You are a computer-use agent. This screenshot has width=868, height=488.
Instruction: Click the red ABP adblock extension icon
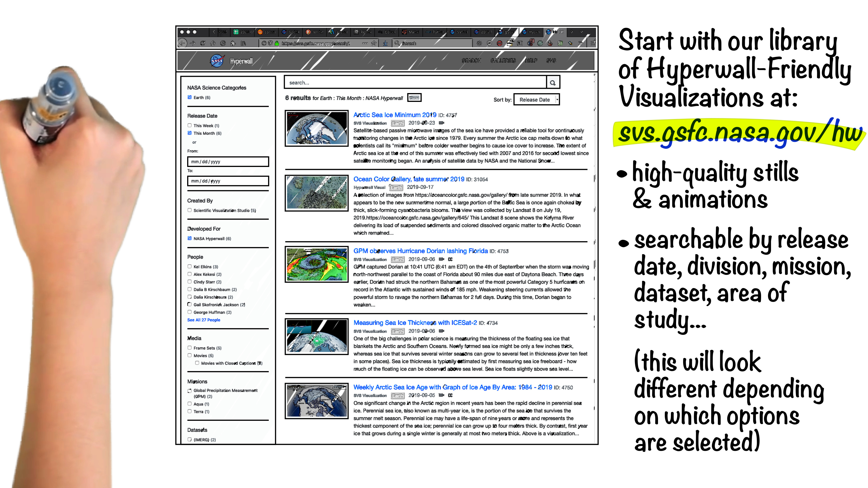click(x=499, y=43)
